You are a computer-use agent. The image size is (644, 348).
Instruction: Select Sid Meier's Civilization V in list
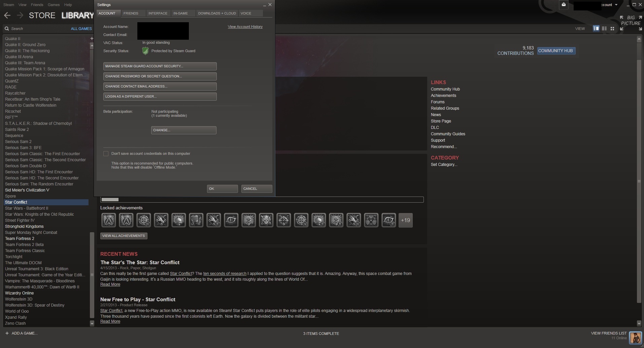(27, 190)
